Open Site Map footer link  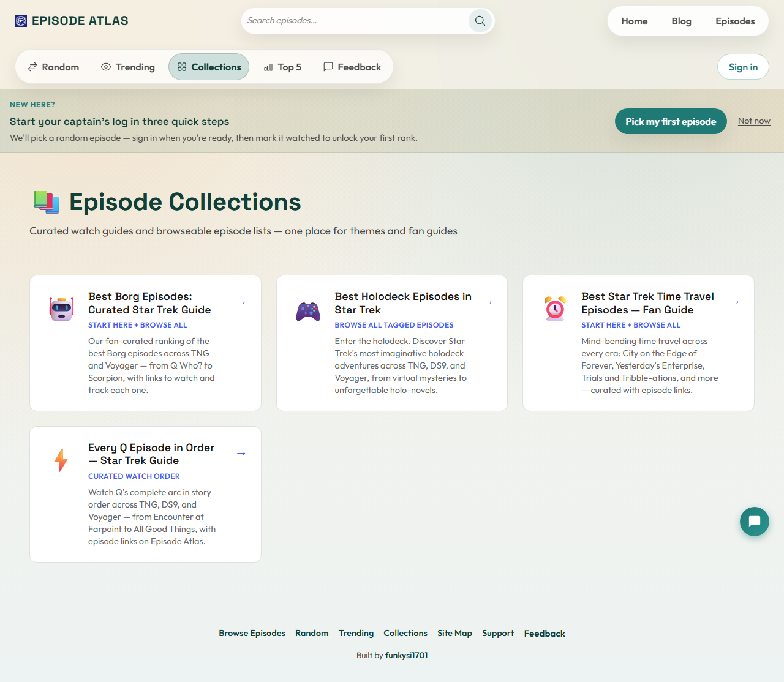pyautogui.click(x=454, y=633)
